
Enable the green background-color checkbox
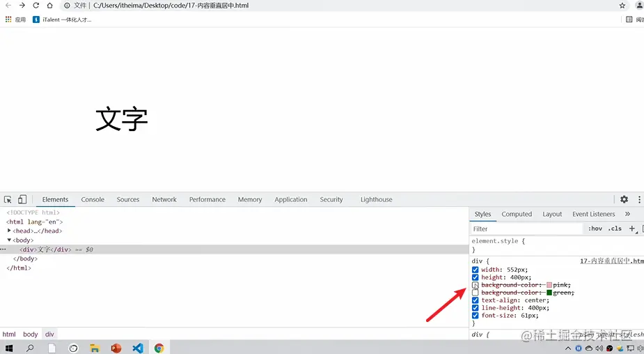point(476,293)
